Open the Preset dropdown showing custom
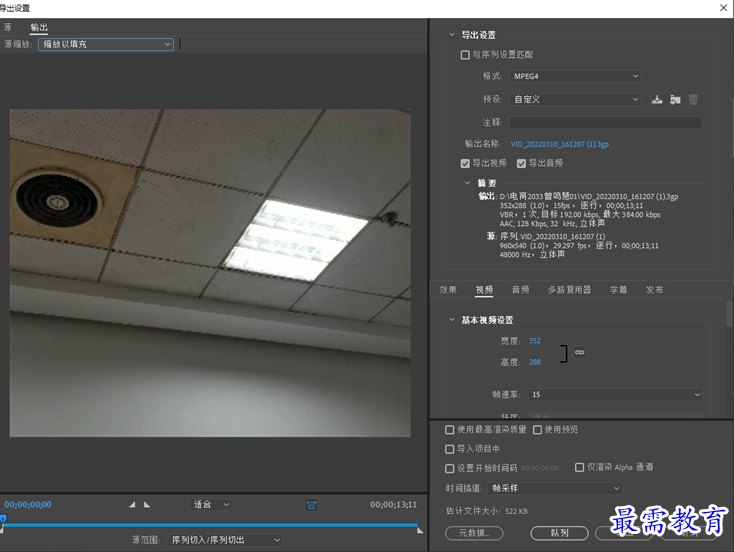734x552 pixels. (575, 99)
